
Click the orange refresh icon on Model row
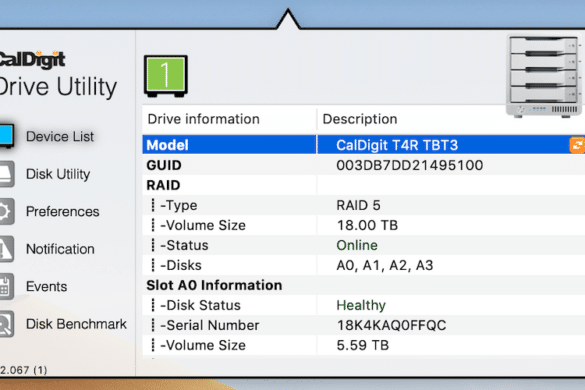(x=577, y=145)
